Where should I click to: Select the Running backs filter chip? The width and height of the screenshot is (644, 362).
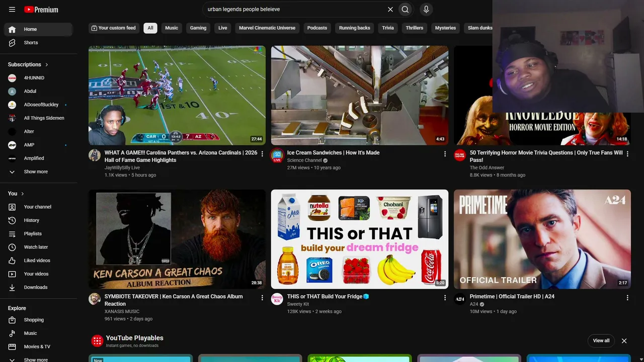(355, 28)
